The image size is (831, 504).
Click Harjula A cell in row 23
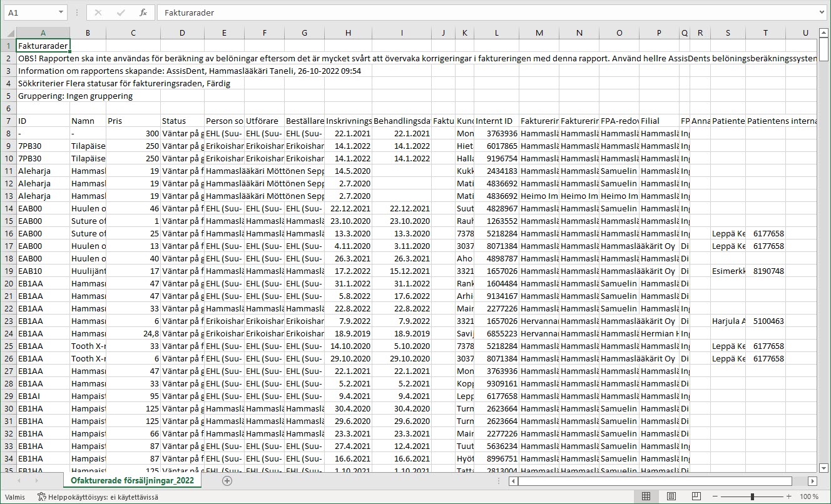(728, 321)
